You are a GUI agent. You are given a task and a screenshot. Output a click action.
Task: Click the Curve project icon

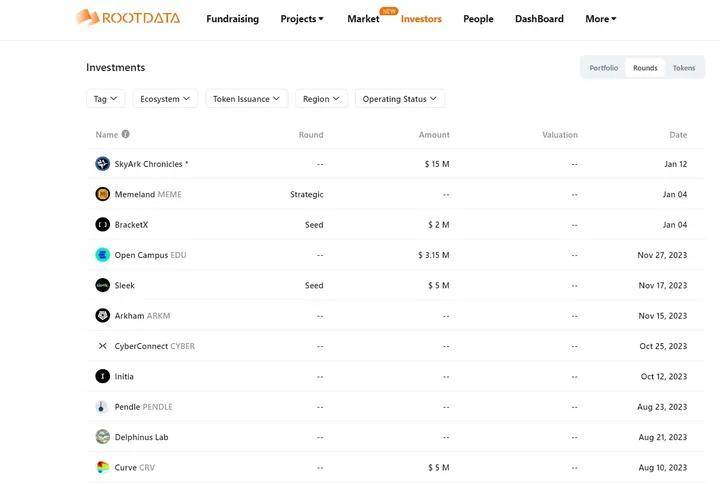pyautogui.click(x=102, y=467)
